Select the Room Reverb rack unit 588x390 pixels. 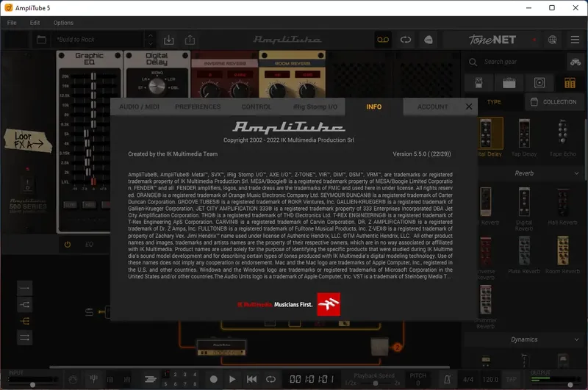(562, 255)
